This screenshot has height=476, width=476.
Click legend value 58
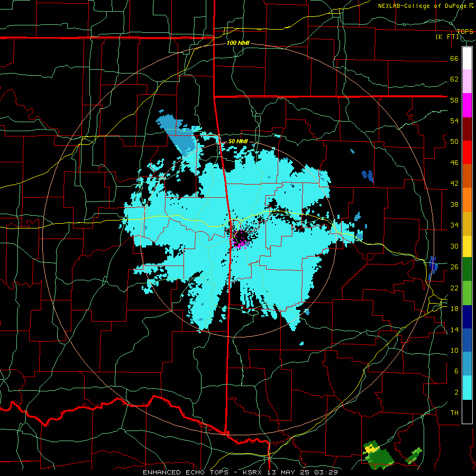[x=454, y=100]
